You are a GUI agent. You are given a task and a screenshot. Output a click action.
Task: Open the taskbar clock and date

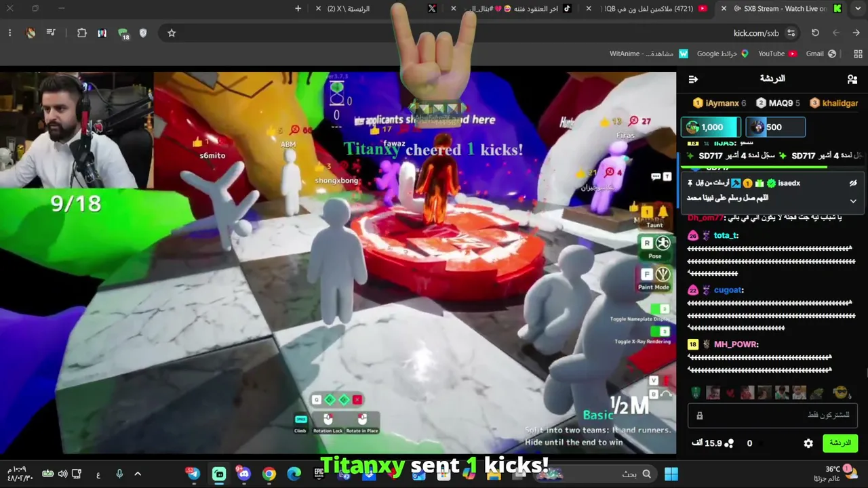20,474
